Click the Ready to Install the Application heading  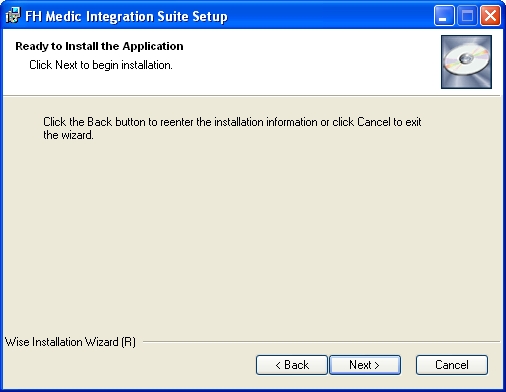(99, 46)
